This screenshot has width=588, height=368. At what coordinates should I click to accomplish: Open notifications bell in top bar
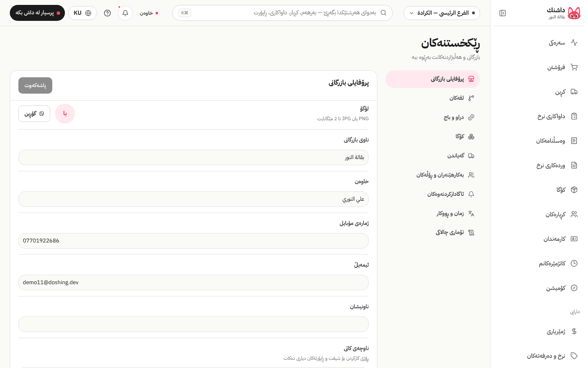tap(125, 13)
